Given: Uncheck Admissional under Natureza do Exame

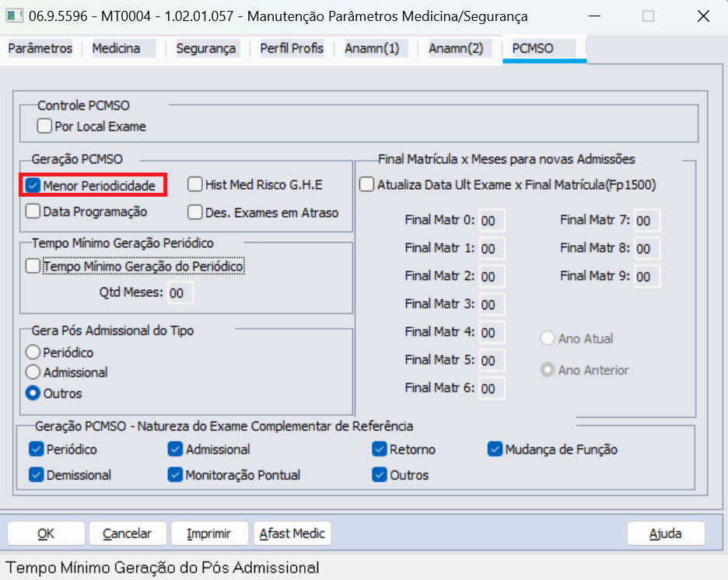Looking at the screenshot, I should [175, 449].
